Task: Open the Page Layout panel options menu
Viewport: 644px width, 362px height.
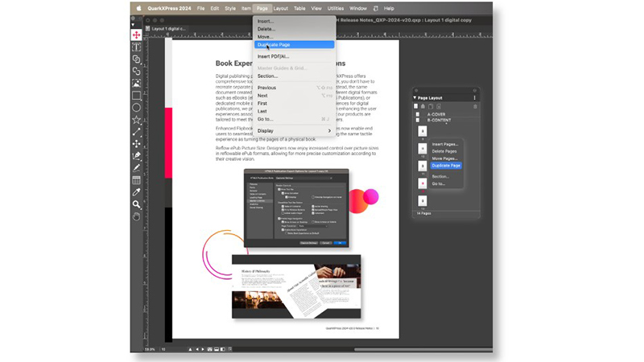Action: click(474, 97)
